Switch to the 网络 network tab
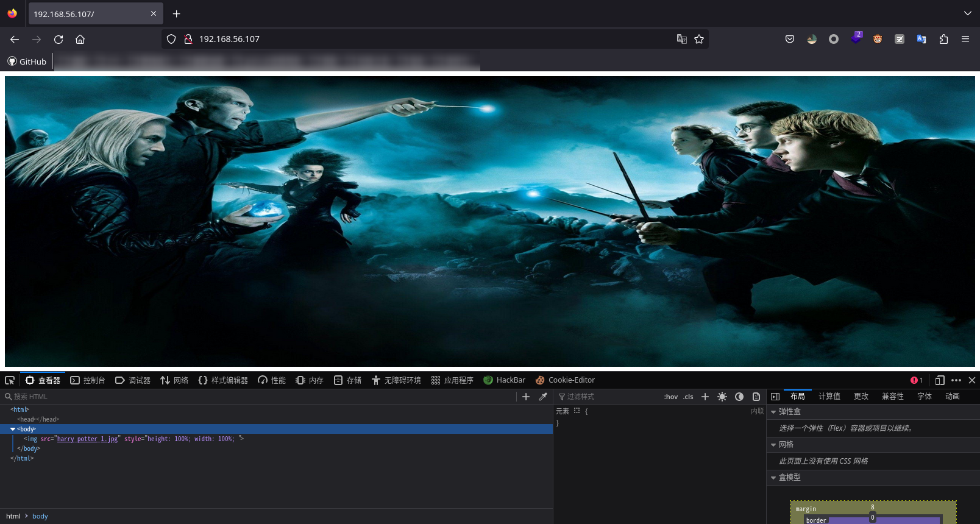The height and width of the screenshot is (524, 980). [174, 380]
